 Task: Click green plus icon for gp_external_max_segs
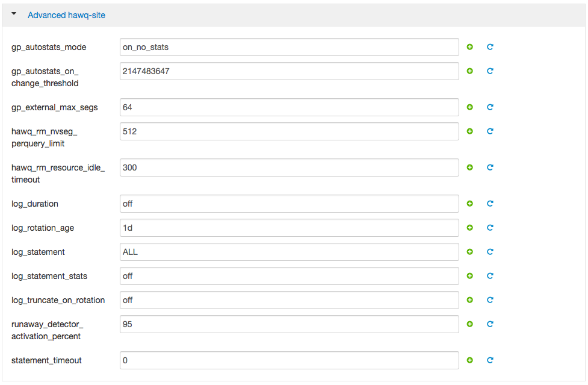(x=470, y=107)
